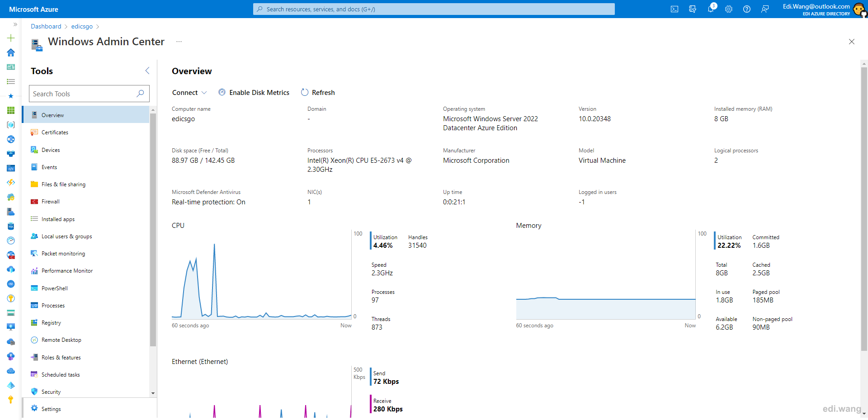Follow the Dashboard breadcrumb link
The width and height of the screenshot is (868, 420).
46,26
